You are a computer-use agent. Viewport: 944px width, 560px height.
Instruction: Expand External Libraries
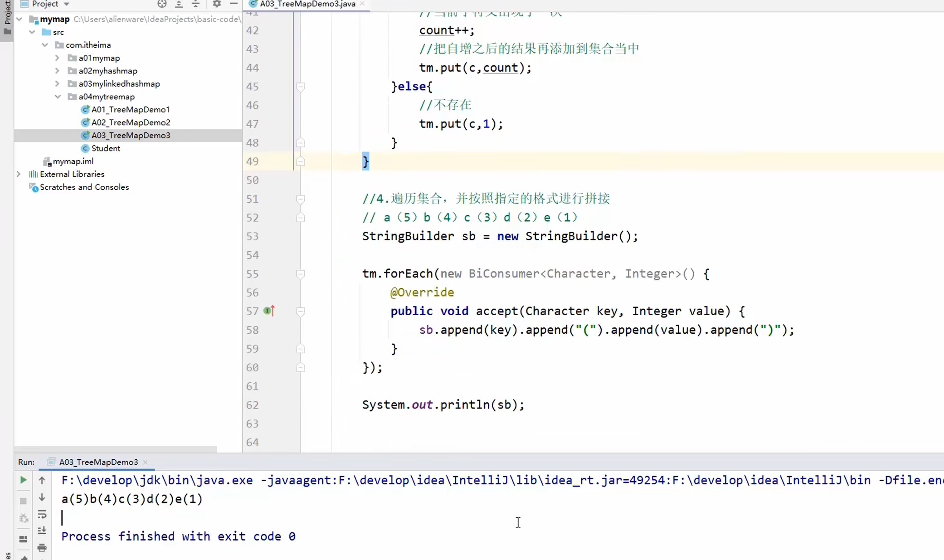coord(19,174)
